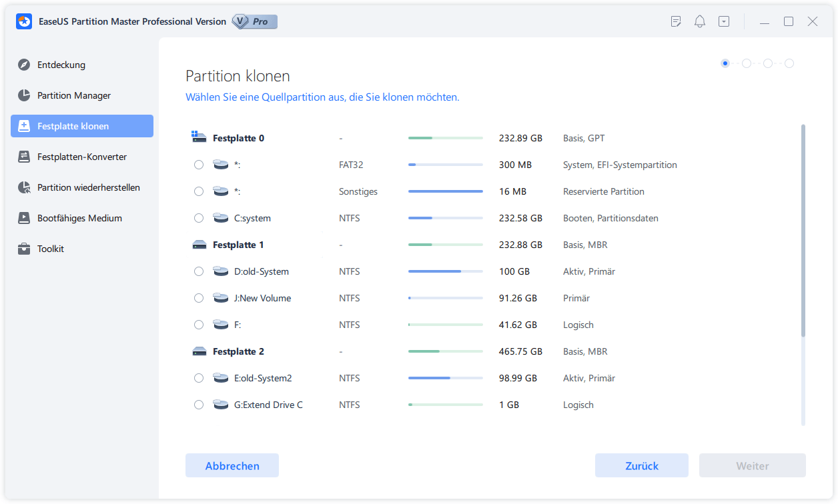Image resolution: width=838 pixels, height=504 pixels.
Task: Click the Festplatten-Konverter arrows icon
Action: click(x=24, y=157)
